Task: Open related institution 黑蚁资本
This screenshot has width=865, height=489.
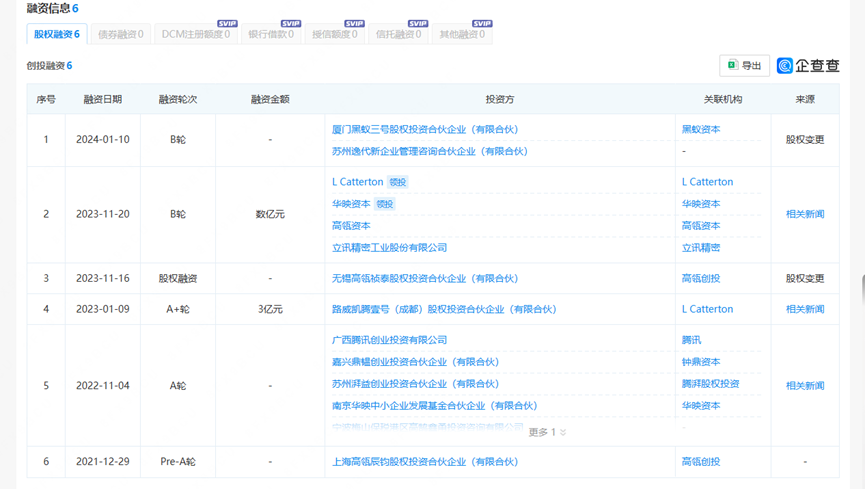Action: (701, 129)
